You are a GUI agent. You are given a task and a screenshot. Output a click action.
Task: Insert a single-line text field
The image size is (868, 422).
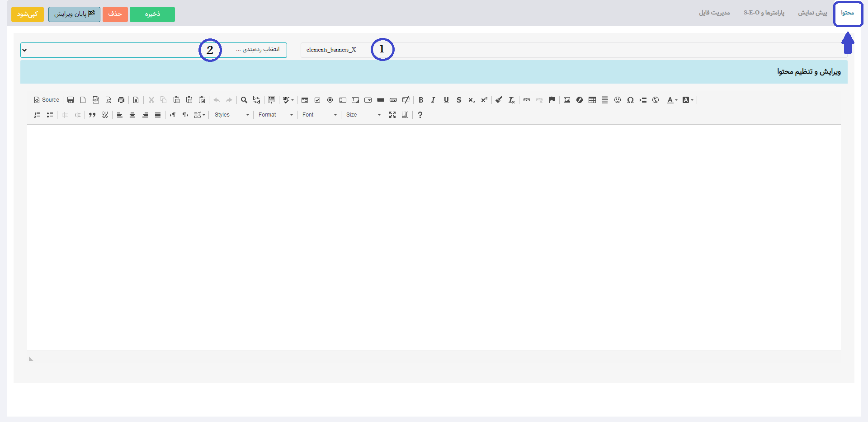coord(343,100)
